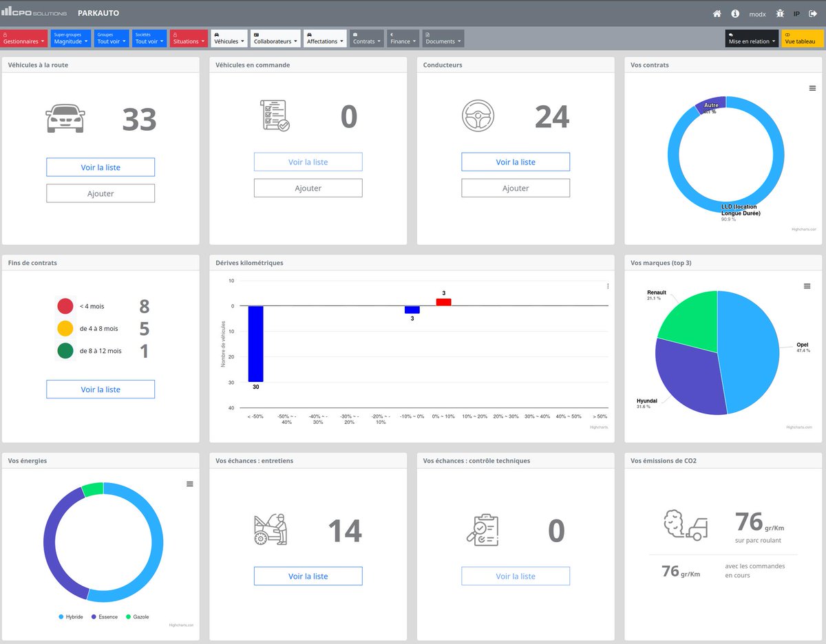
Task: Click the CPO Solutions logo
Action: (34, 12)
